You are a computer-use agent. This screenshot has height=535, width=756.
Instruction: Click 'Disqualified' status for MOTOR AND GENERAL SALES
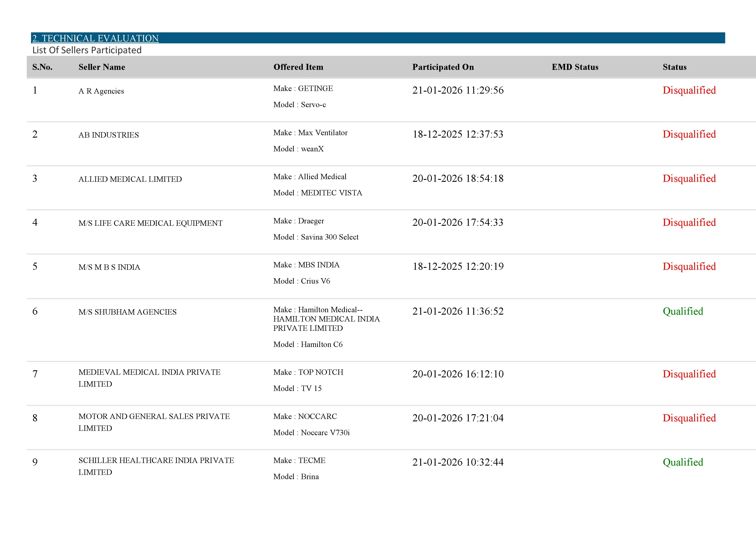689,418
